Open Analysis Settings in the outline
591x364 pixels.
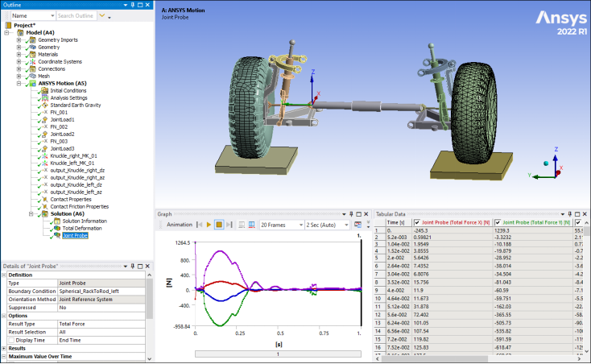[x=68, y=98]
